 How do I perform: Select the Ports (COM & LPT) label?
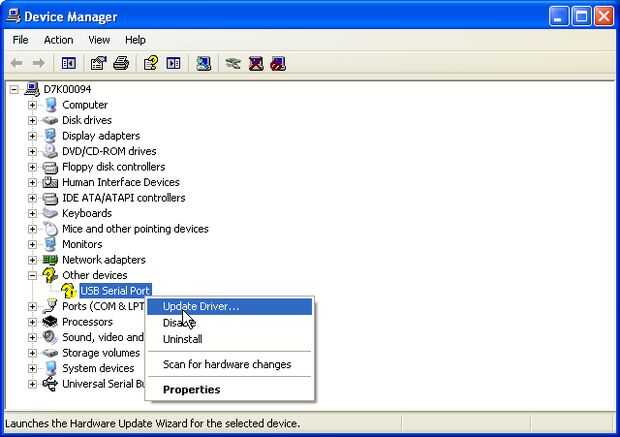(103, 306)
